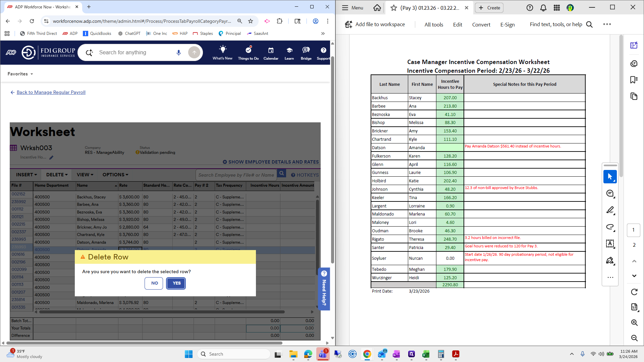Viewport: 644px width, 362px height.
Task: Click YES in Delete Row dialog
Action: point(176,283)
